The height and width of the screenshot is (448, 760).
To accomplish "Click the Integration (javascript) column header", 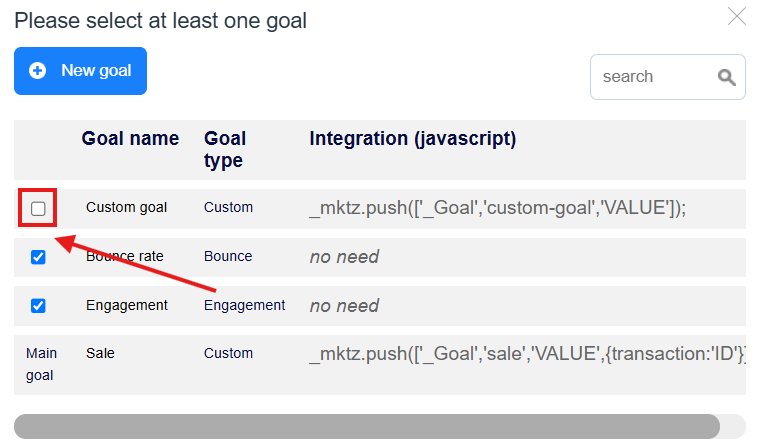I will click(412, 139).
